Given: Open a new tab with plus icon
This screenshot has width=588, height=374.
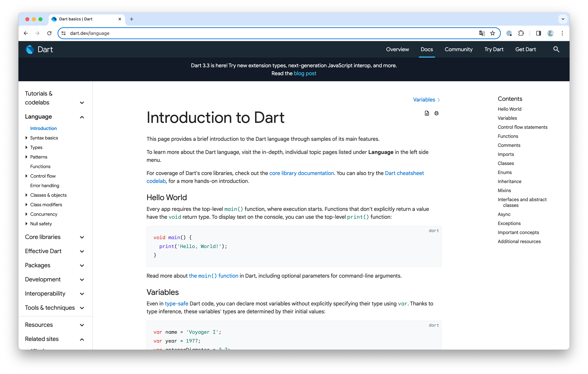Looking at the screenshot, I should click(132, 19).
